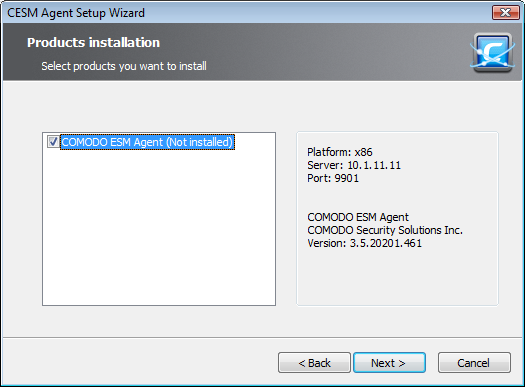Click the Server: 10.1.11.11 info line

click(x=354, y=165)
